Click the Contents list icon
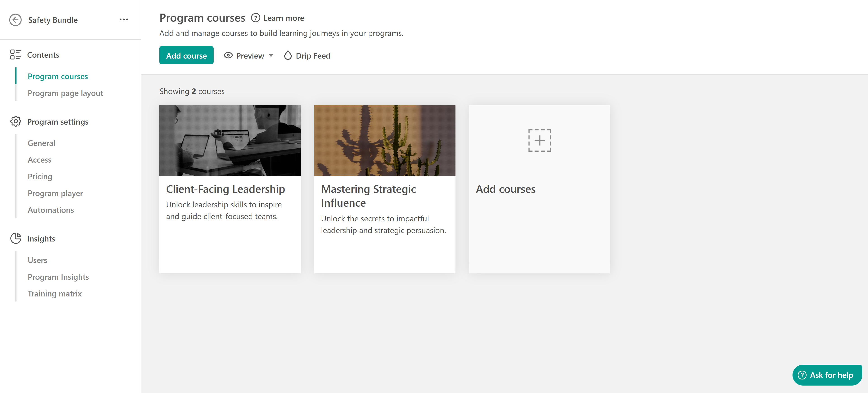The image size is (868, 393). [16, 54]
